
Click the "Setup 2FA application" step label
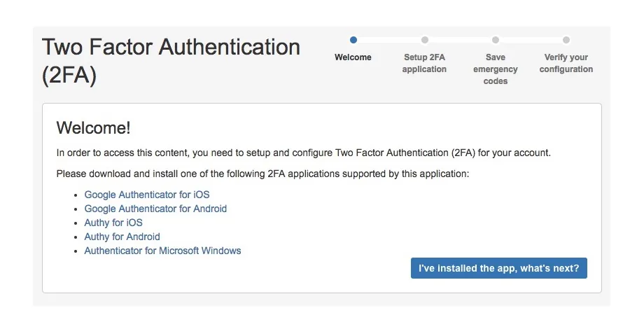point(424,63)
